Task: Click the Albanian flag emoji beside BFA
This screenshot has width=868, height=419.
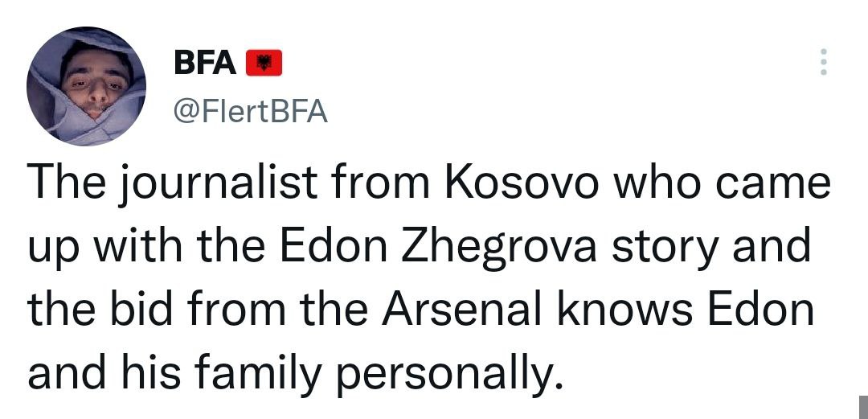Action: click(264, 64)
